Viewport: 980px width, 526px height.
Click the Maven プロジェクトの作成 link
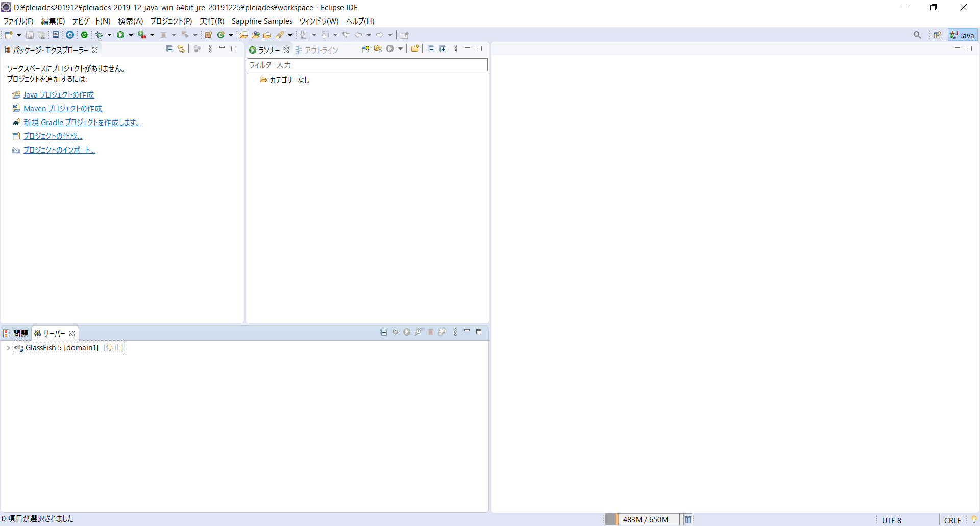[x=63, y=109]
